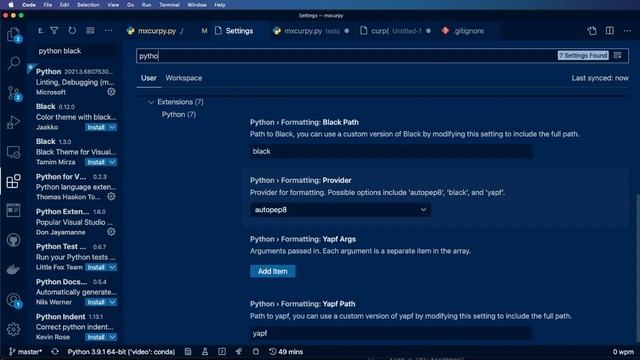Open editor more actions ellipsis
This screenshot has width=640, height=360.
coord(627,31)
